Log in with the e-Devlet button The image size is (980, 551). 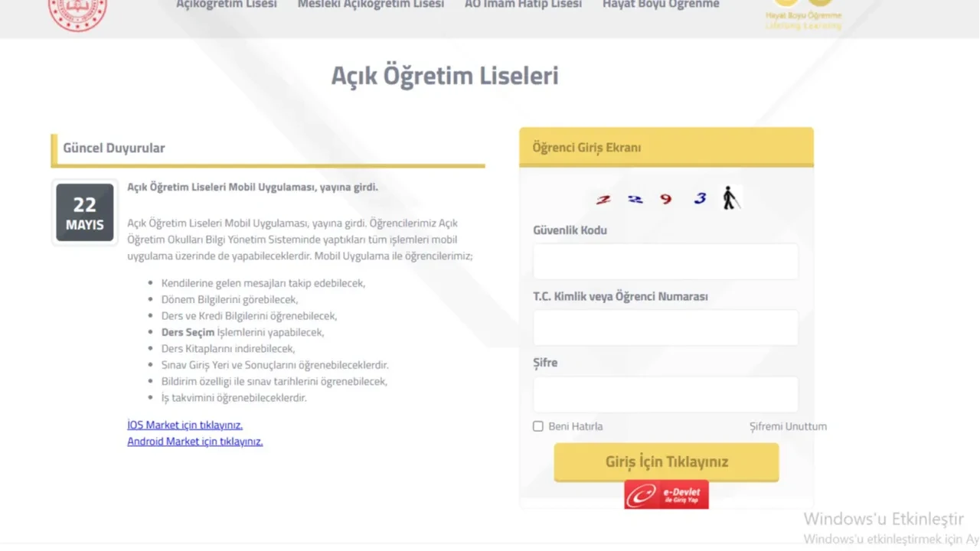(x=666, y=495)
